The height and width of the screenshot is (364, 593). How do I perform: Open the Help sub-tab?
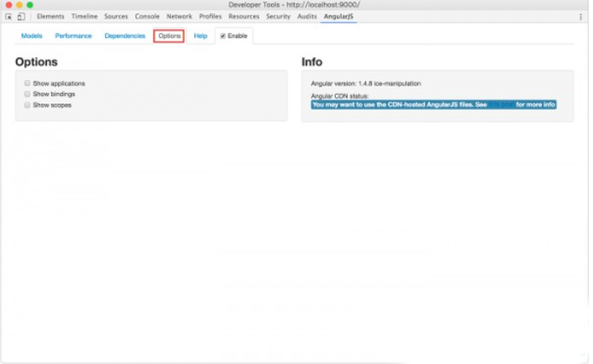(200, 36)
